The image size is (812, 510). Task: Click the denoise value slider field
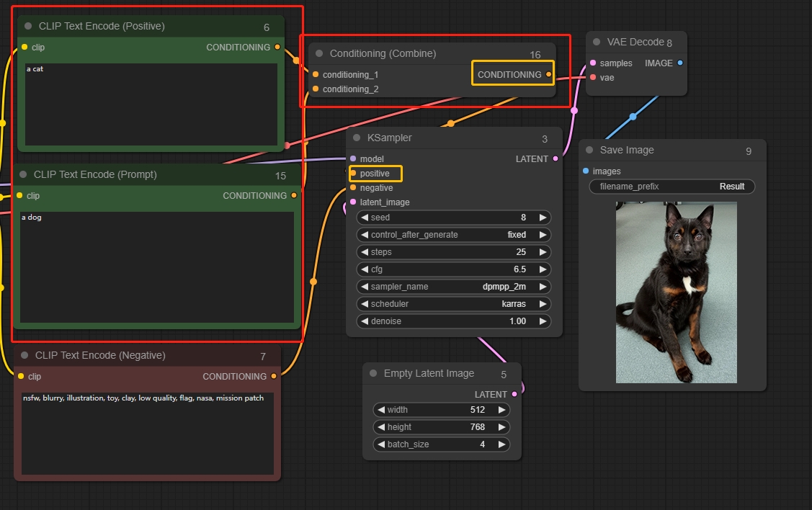tap(454, 321)
